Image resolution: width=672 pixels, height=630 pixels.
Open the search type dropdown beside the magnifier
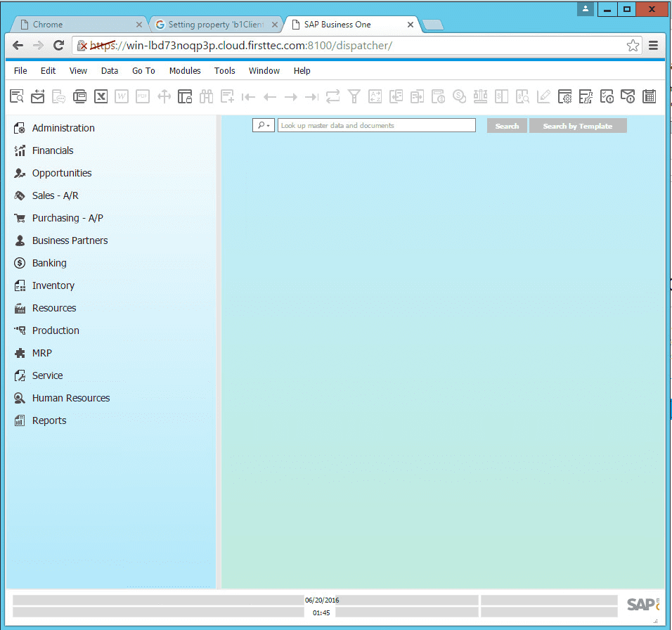click(263, 124)
